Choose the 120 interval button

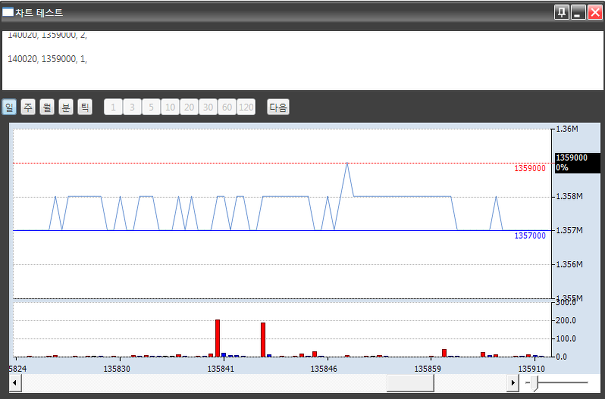tap(246, 107)
